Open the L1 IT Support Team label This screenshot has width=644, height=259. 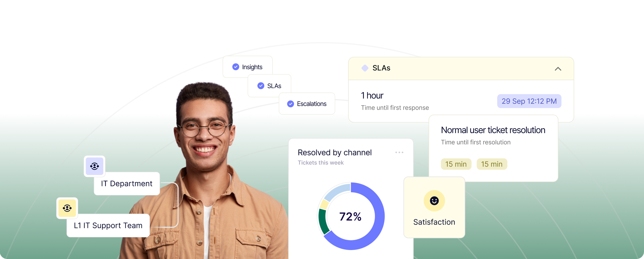coord(108,225)
